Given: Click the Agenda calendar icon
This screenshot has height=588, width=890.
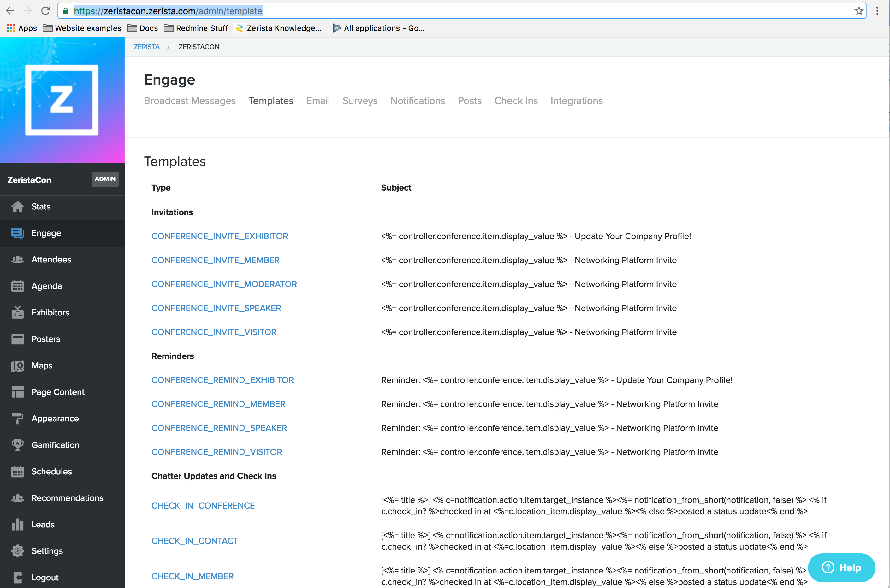Looking at the screenshot, I should coord(18,286).
